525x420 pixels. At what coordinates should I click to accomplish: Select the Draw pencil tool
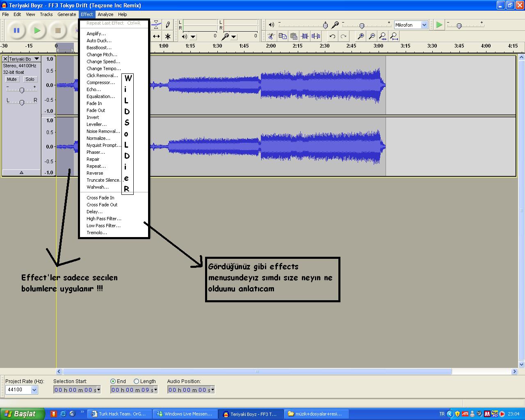point(168,25)
